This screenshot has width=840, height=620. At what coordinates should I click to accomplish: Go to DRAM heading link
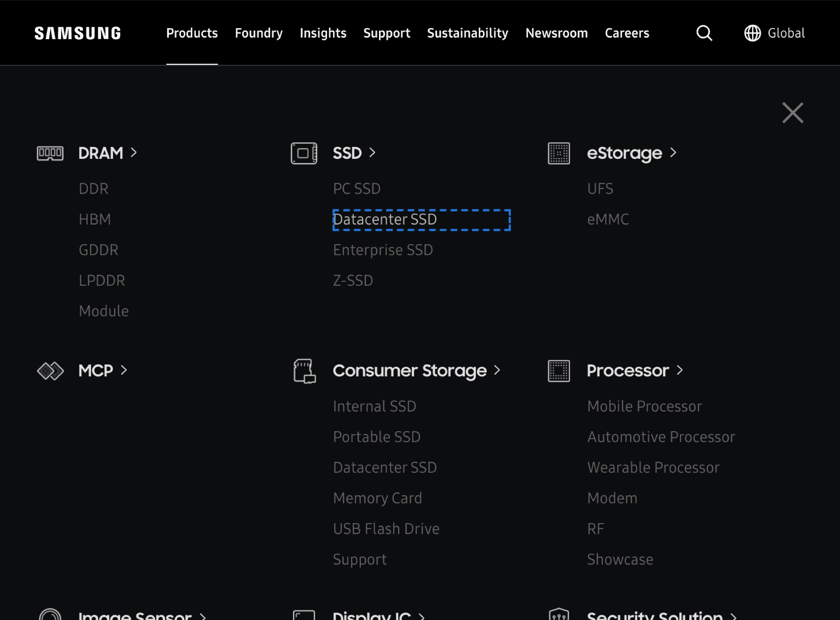pyautogui.click(x=101, y=153)
